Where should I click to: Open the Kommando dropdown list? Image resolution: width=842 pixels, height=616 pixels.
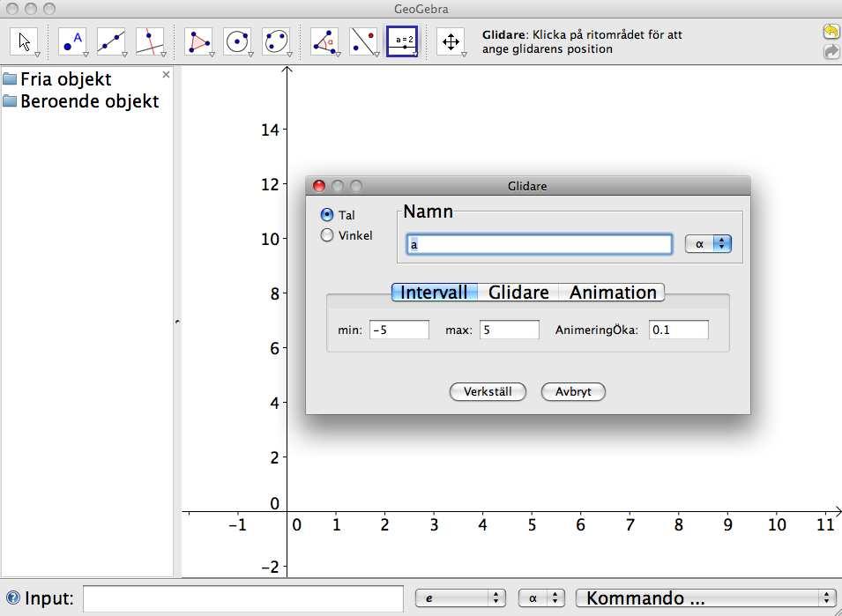[705, 597]
